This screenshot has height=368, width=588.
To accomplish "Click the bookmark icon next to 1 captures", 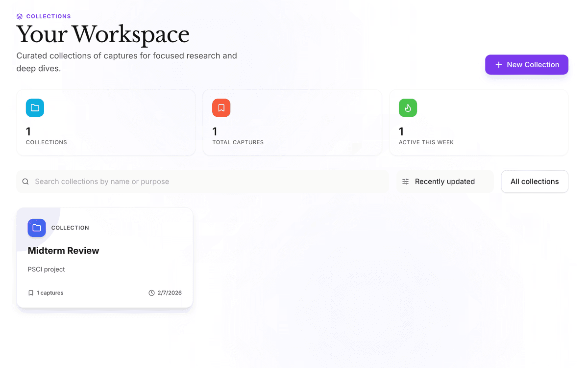I will click(31, 292).
